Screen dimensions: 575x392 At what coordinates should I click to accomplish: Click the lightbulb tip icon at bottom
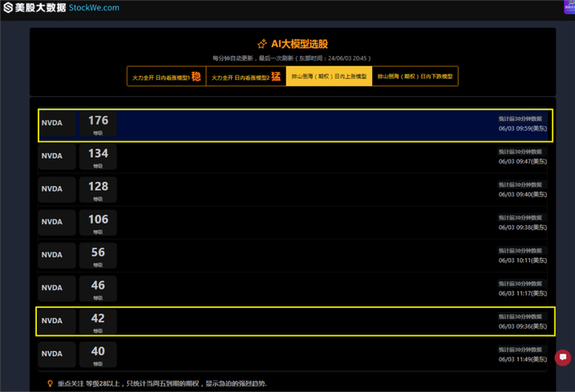pos(50,384)
